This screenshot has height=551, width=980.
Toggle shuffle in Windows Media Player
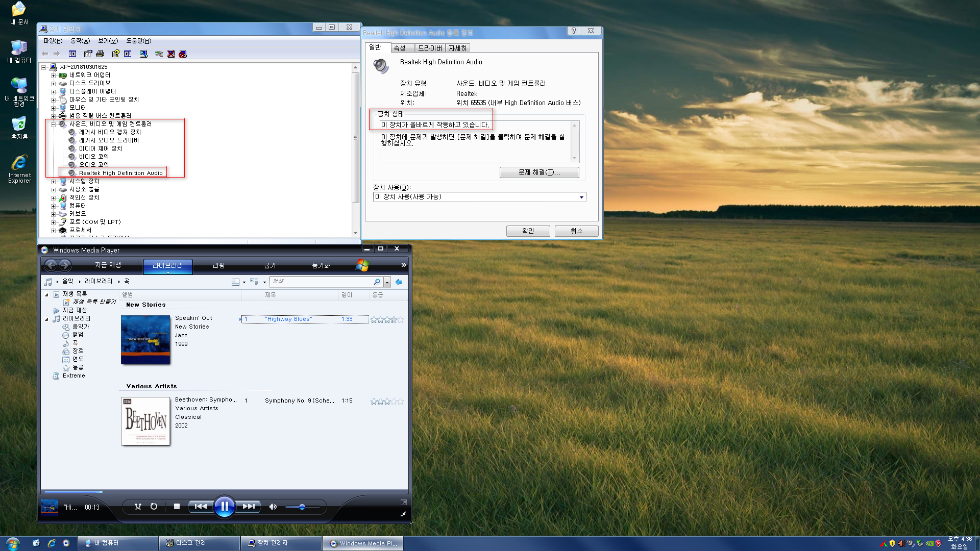tap(138, 507)
